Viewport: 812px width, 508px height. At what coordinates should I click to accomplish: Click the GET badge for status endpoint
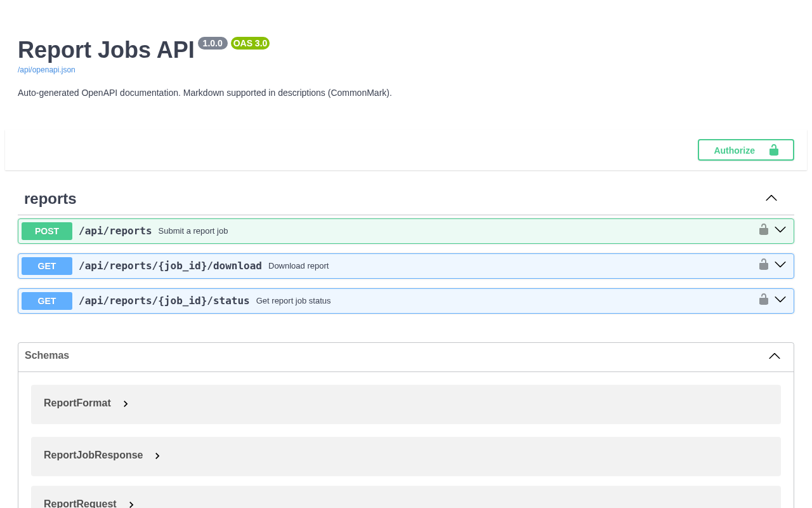(47, 301)
